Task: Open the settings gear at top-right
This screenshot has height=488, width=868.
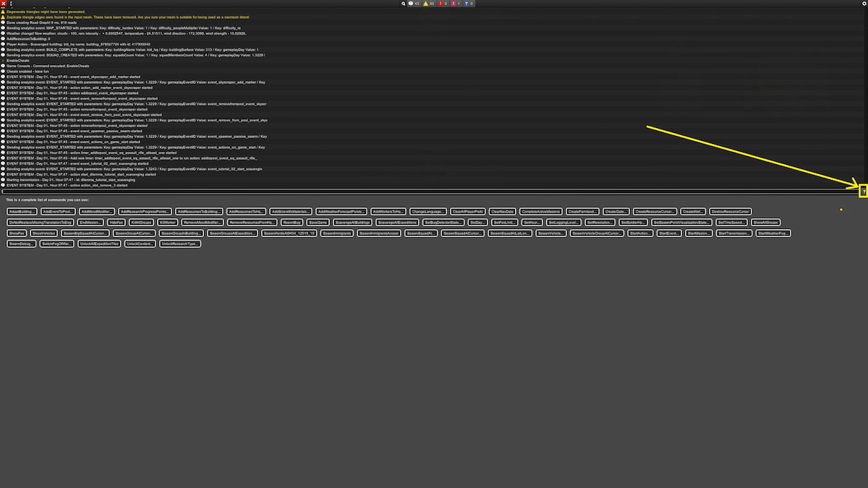Action: pos(864,4)
